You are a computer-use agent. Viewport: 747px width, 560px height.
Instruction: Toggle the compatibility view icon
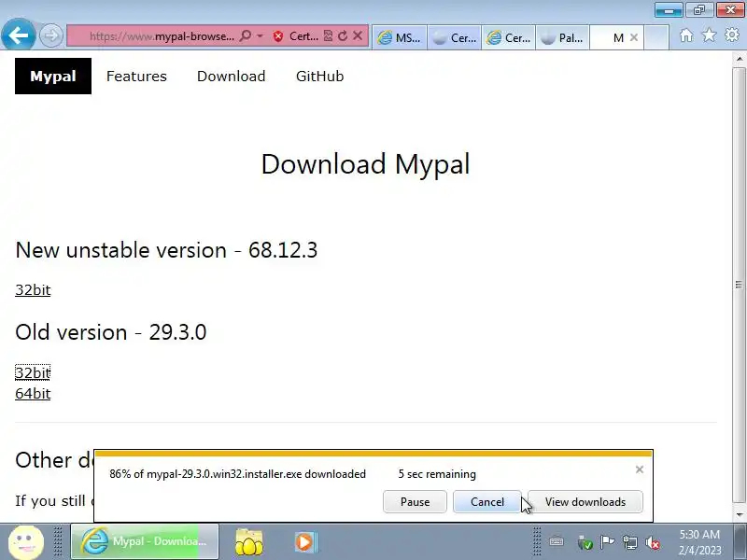pos(328,36)
